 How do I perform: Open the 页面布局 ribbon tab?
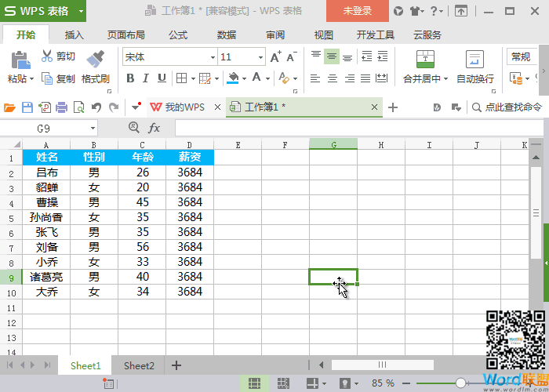126,35
